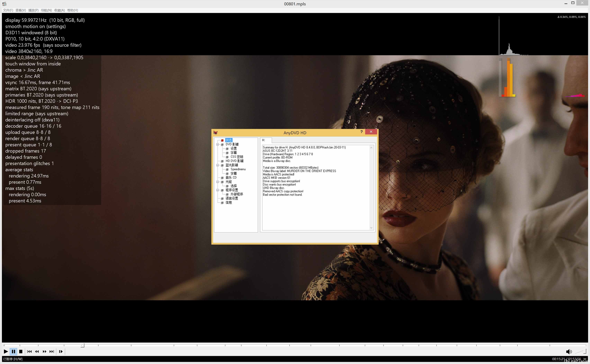Start playback with the Play button
590x364 pixels.
pos(6,352)
